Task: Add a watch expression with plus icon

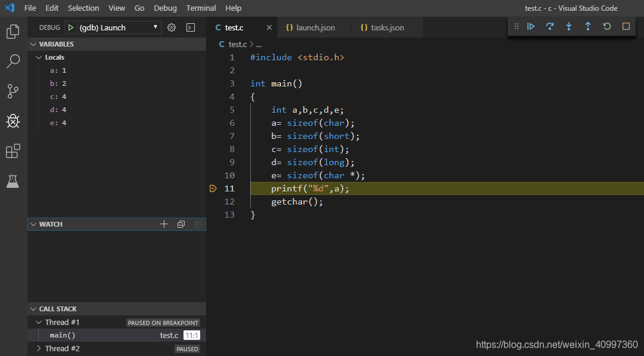Action: point(164,224)
